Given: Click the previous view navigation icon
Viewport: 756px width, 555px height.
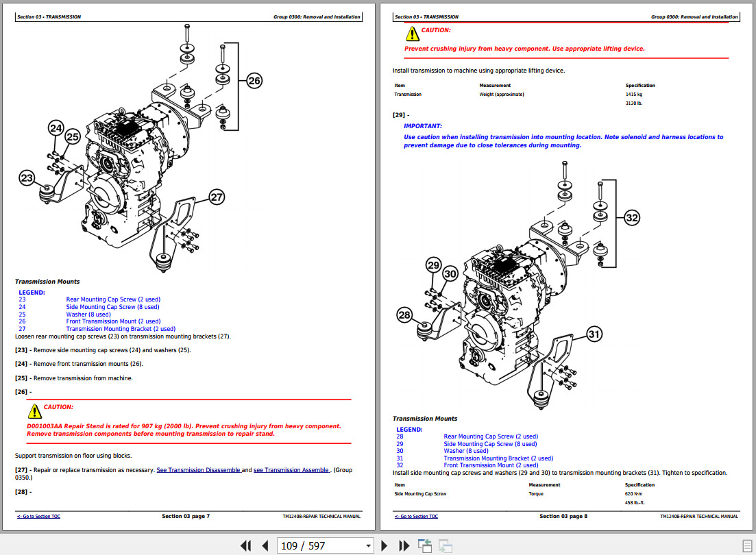Looking at the screenshot, I should coord(425,546).
